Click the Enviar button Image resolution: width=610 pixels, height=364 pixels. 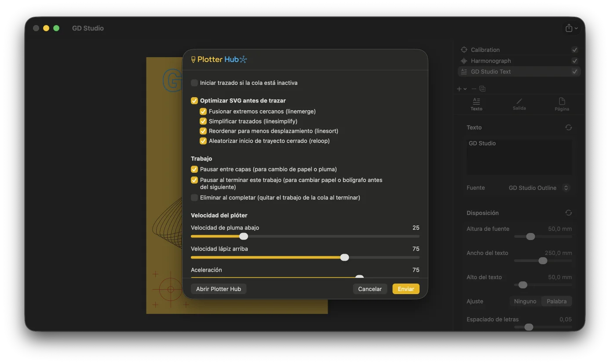[406, 289]
